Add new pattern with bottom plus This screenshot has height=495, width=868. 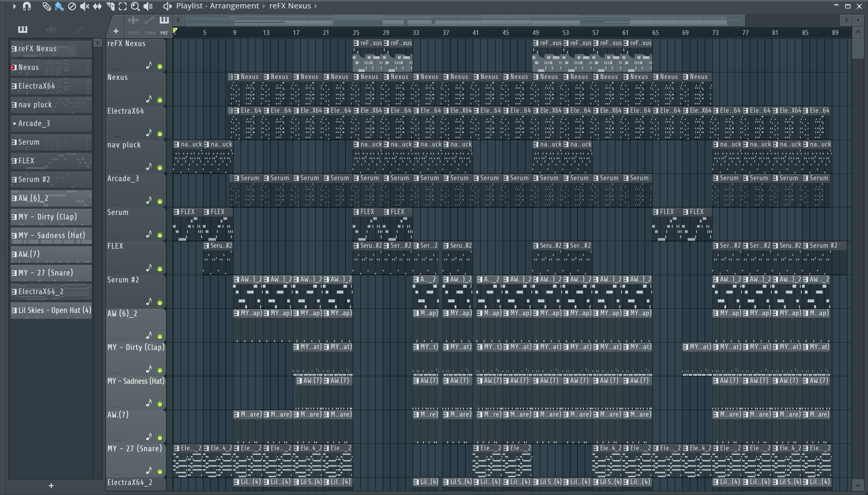coord(51,485)
